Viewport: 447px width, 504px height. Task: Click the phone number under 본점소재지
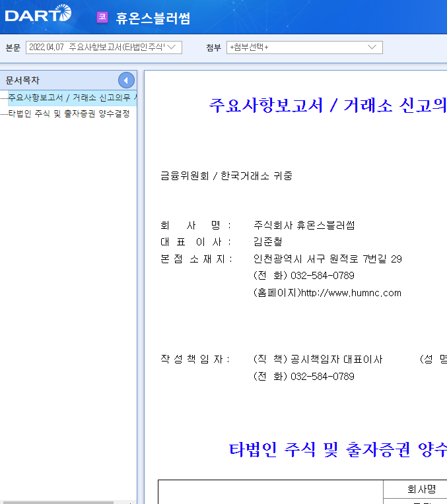click(322, 276)
